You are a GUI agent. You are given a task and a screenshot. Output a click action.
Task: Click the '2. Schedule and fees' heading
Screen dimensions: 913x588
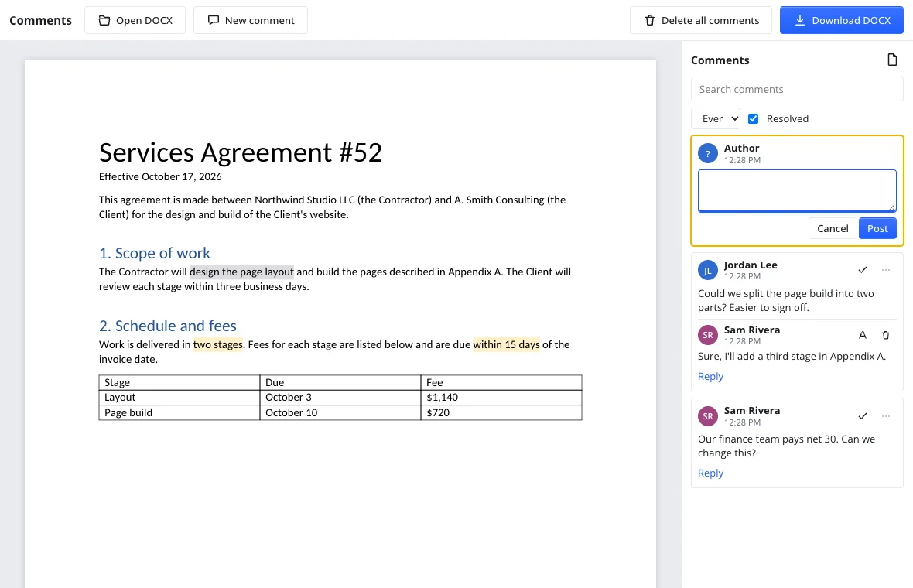(x=168, y=326)
